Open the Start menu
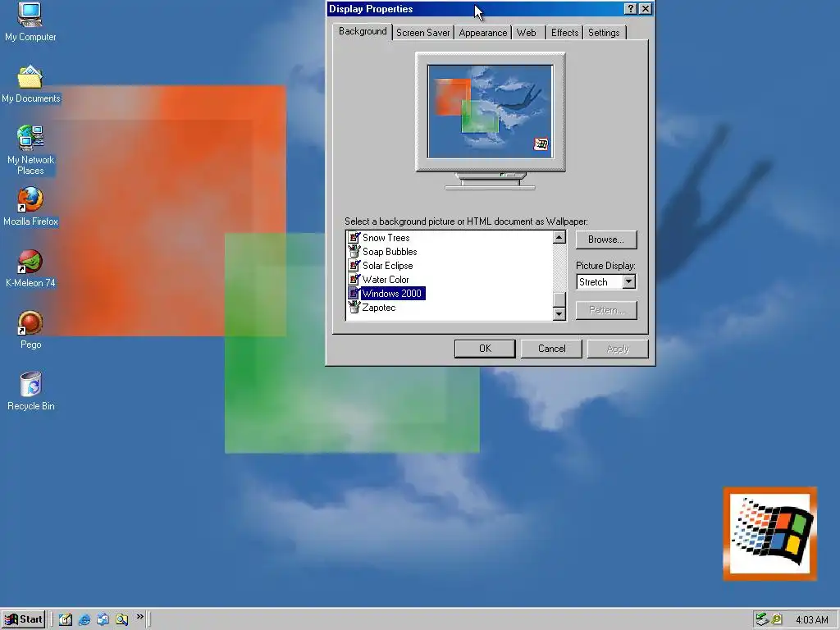The height and width of the screenshot is (630, 840). [23, 619]
